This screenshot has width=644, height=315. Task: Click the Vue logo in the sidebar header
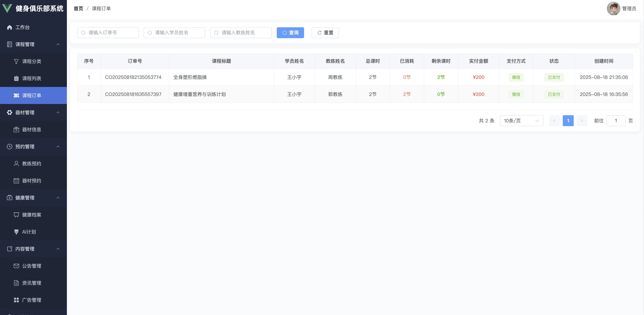click(7, 8)
